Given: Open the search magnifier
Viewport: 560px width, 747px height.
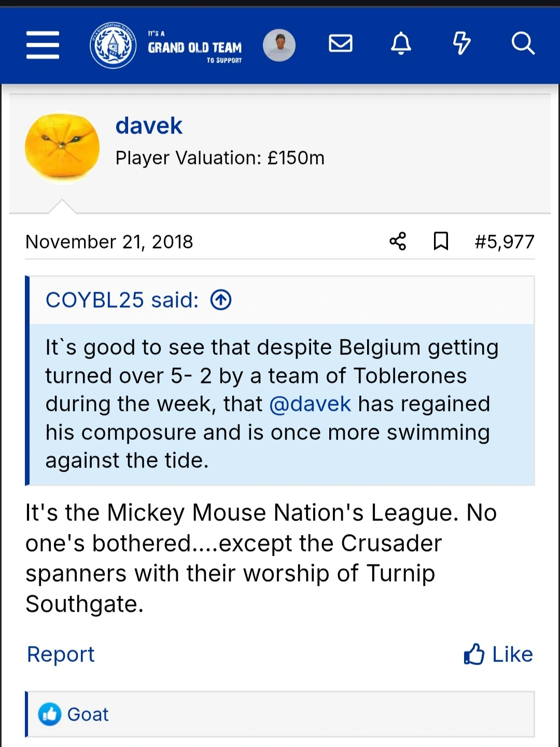Looking at the screenshot, I should point(522,44).
